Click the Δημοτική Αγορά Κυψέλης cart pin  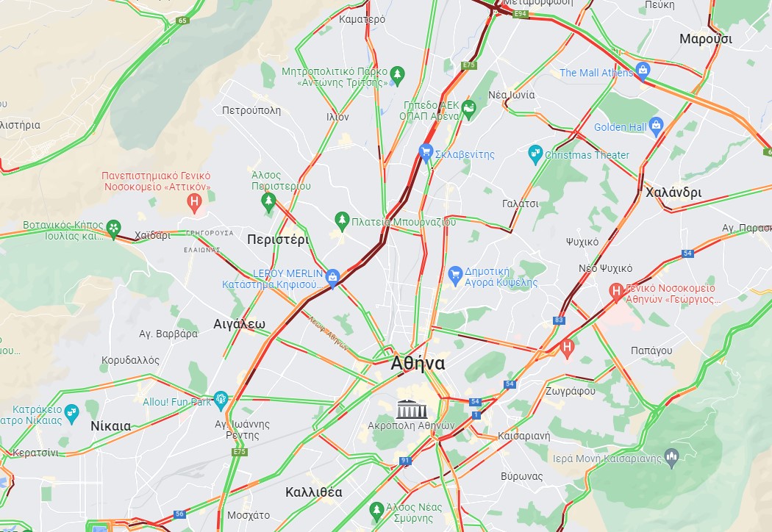tap(455, 275)
